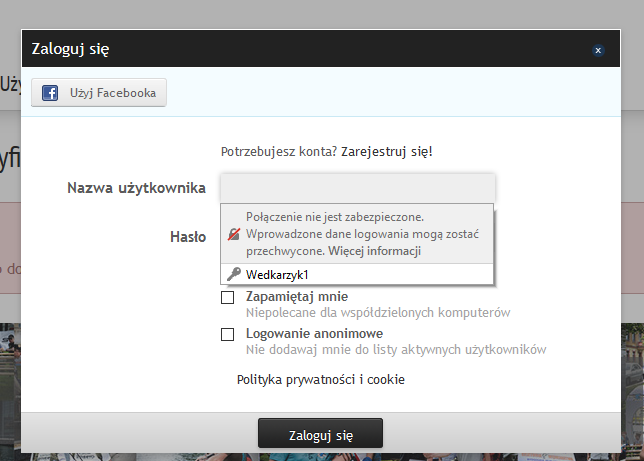Screen dimensions: 644x461
Task: Tick the Logowanie anonimowe checkbox
Action: pos(228,334)
